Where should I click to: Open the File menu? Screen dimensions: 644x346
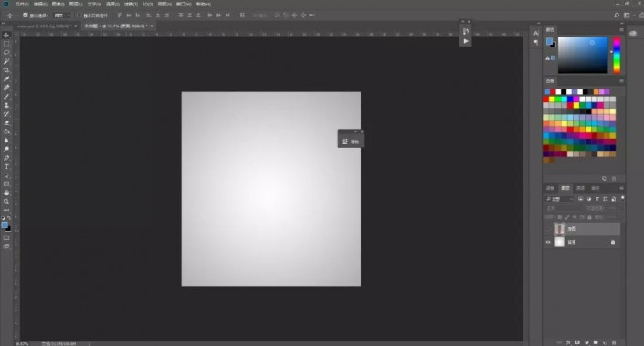pos(22,4)
